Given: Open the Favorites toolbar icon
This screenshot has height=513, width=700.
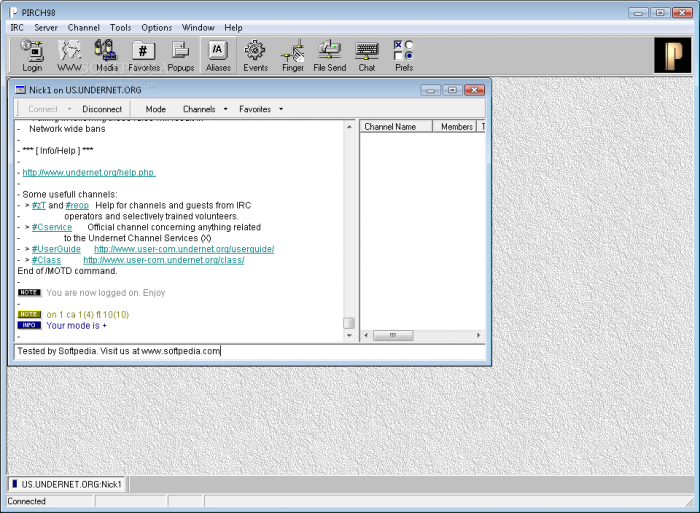Looking at the screenshot, I should pos(144,56).
